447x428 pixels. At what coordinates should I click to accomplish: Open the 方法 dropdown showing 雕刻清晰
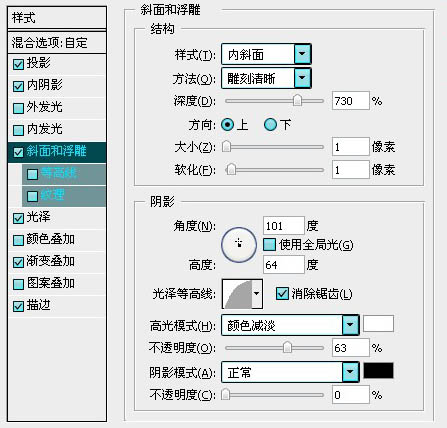266,78
